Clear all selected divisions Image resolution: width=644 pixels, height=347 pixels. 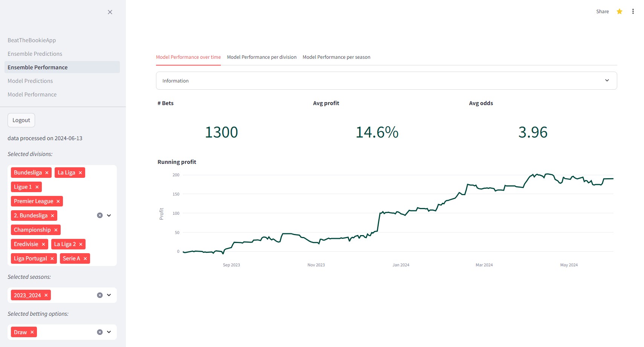tap(100, 216)
